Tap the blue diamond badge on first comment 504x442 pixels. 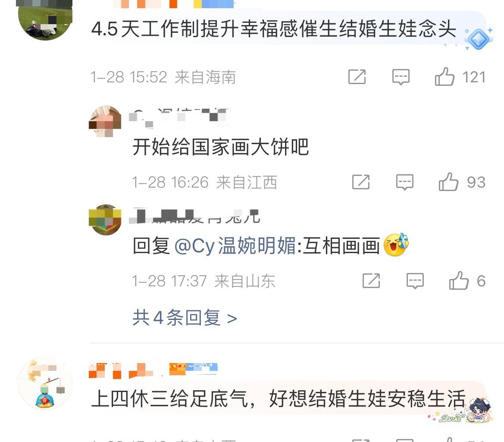coord(478,39)
